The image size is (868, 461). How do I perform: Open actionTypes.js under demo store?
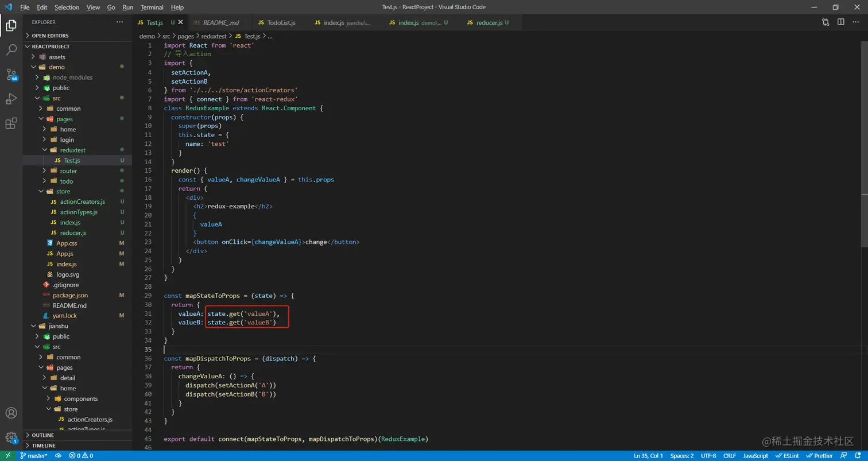[77, 212]
